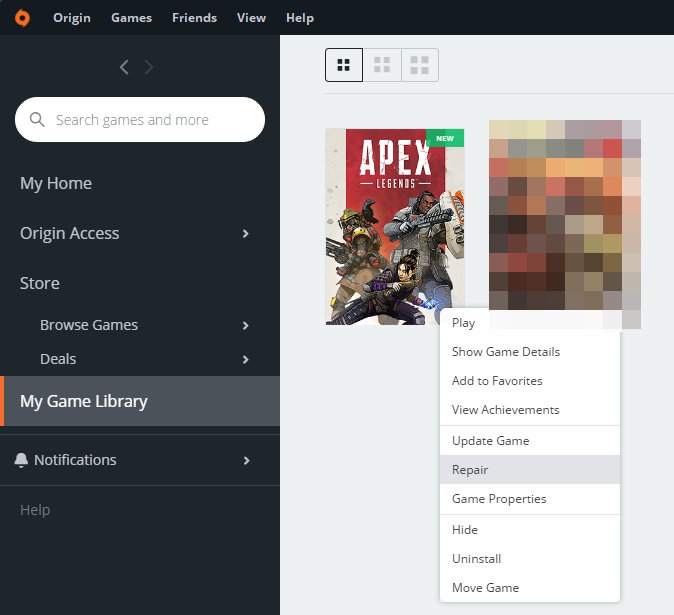
Task: Open the Help menu in menu bar
Action: (300, 18)
